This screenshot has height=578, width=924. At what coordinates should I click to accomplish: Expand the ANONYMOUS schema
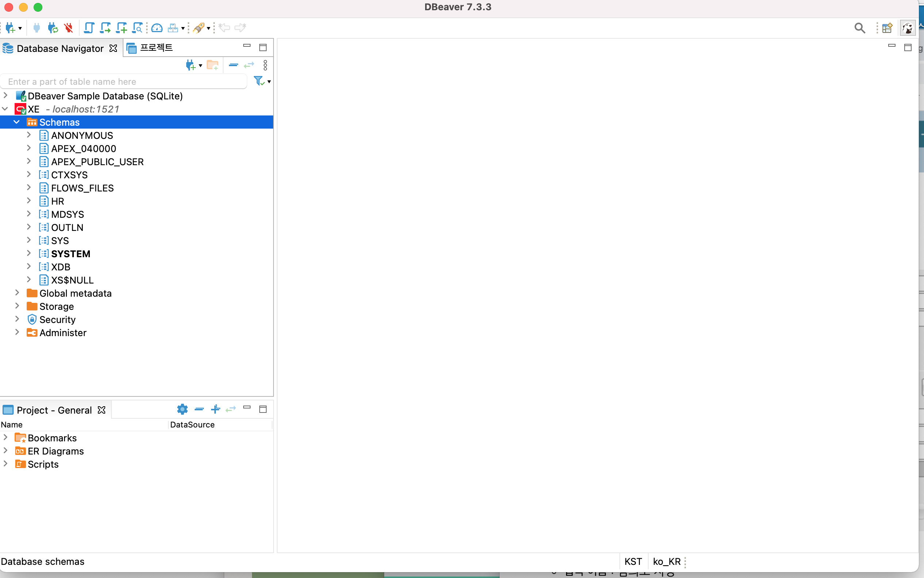click(28, 135)
